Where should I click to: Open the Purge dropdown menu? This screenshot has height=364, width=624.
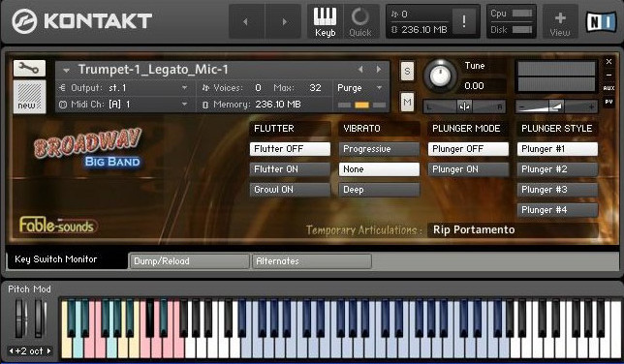[x=359, y=88]
